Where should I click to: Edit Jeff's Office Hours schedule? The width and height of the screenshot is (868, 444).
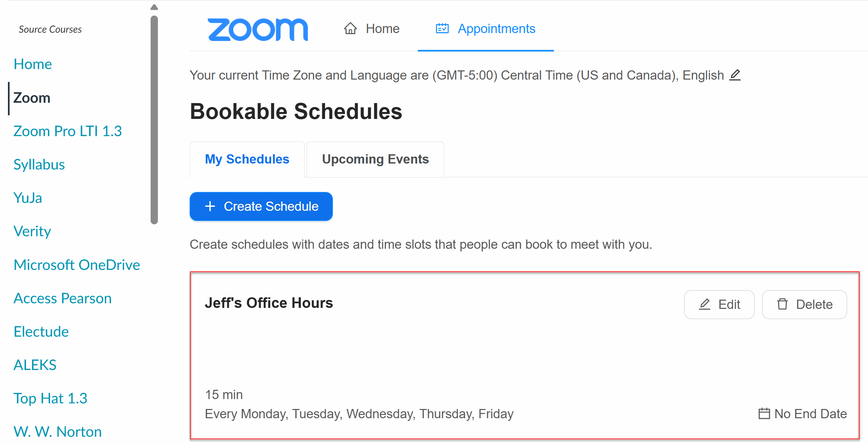click(x=719, y=305)
